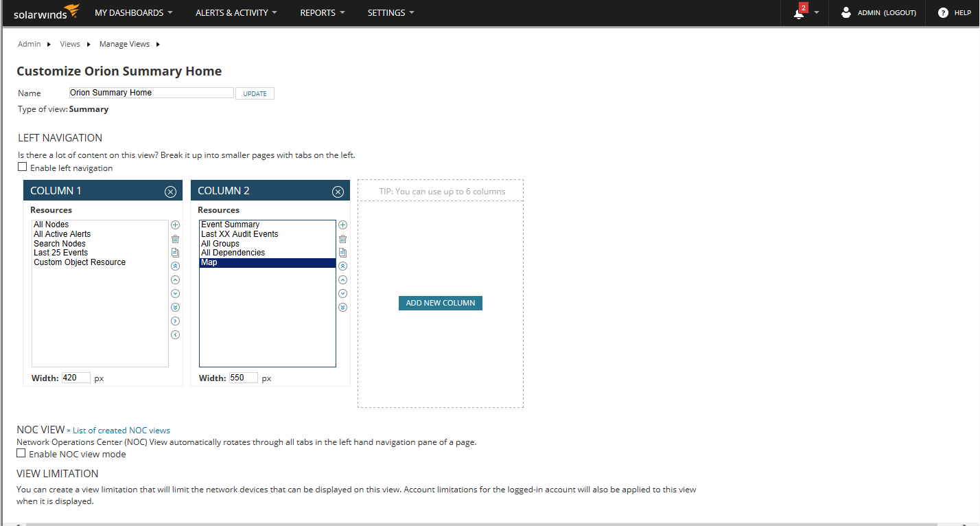This screenshot has width=980, height=526.
Task: Expand the arrow after Views breadcrumb
Action: [89, 44]
